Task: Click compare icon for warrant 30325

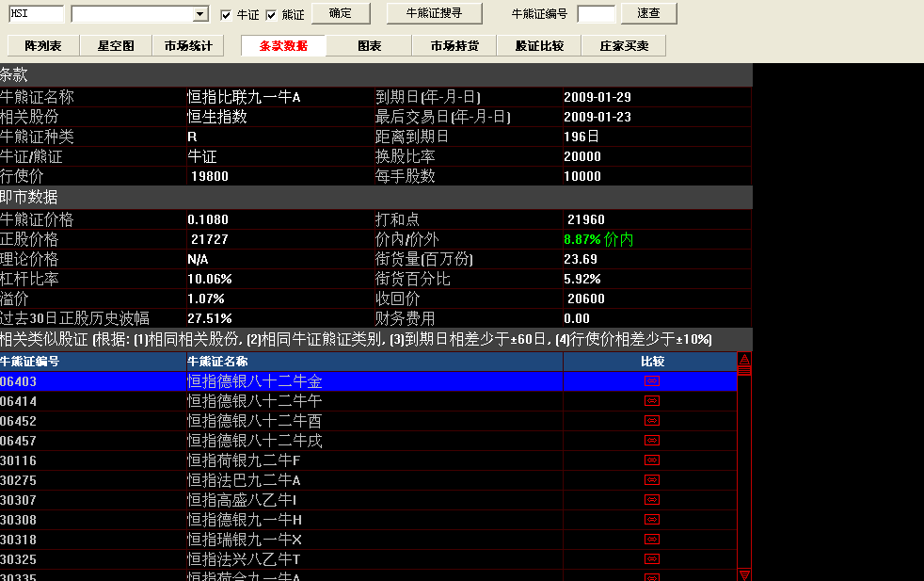Action: pos(651,559)
